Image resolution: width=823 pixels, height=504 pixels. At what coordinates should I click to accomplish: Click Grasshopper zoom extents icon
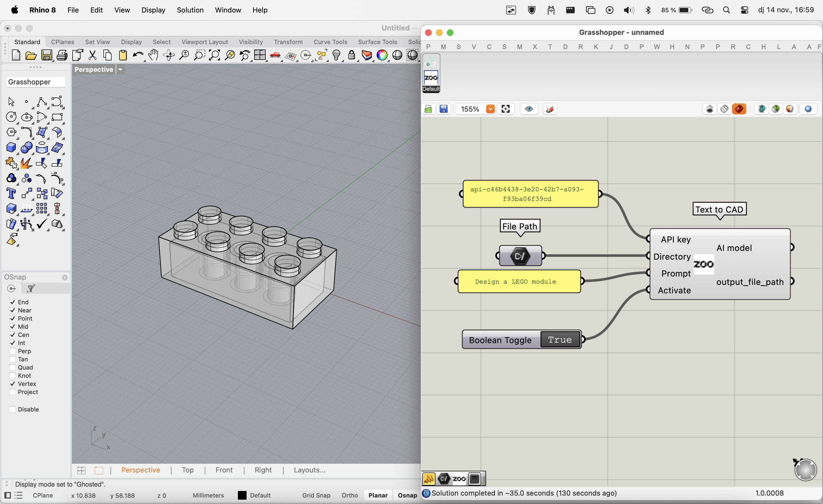[506, 109]
